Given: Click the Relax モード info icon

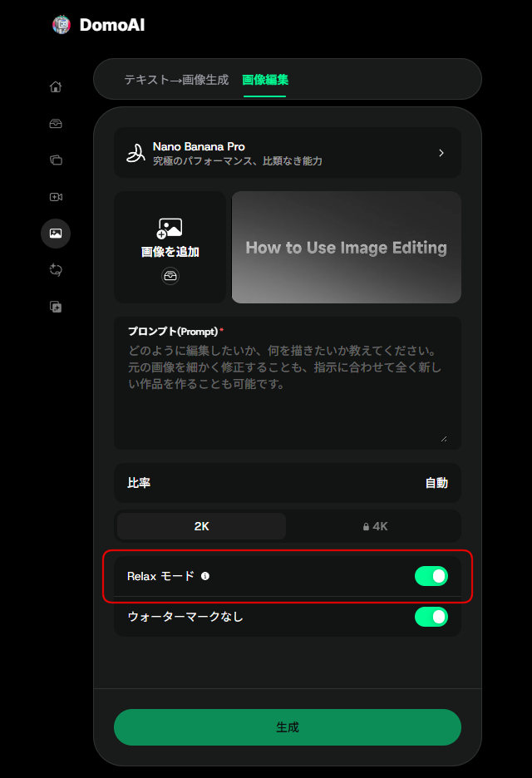Looking at the screenshot, I should pos(205,576).
